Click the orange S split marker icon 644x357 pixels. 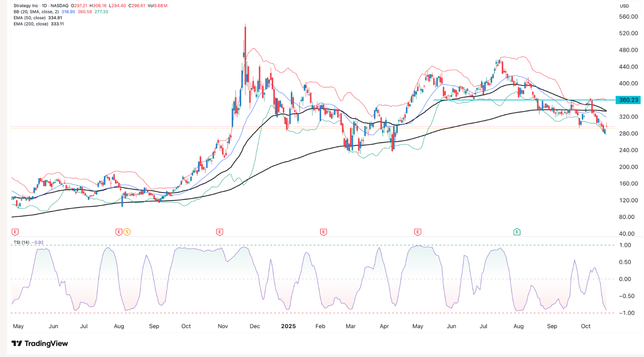[x=127, y=232]
